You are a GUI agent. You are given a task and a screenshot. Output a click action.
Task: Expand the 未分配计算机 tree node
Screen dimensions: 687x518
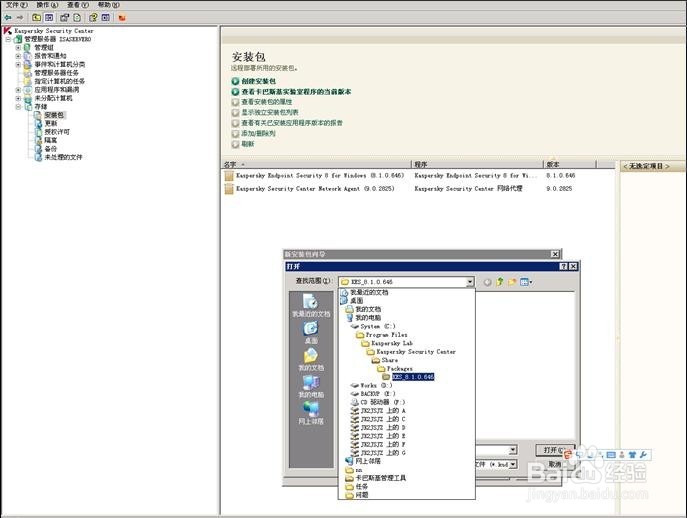[x=18, y=98]
